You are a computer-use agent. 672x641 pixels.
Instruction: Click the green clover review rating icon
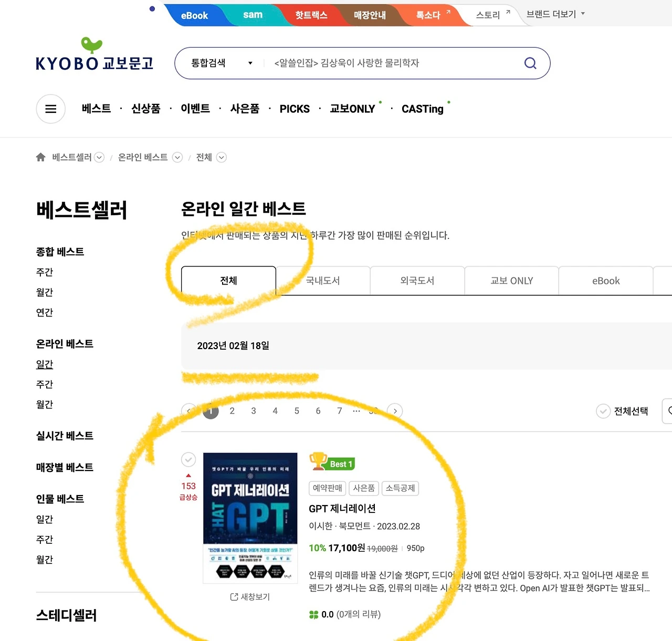[314, 614]
